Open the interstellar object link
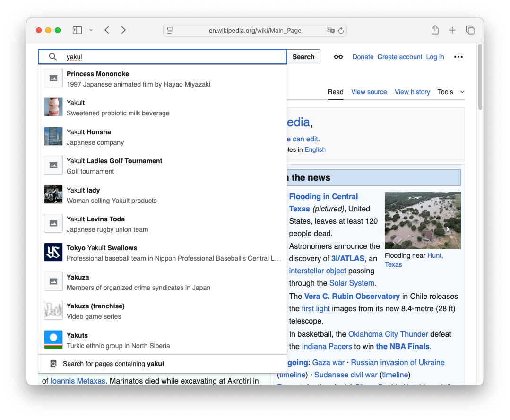 pyautogui.click(x=318, y=271)
